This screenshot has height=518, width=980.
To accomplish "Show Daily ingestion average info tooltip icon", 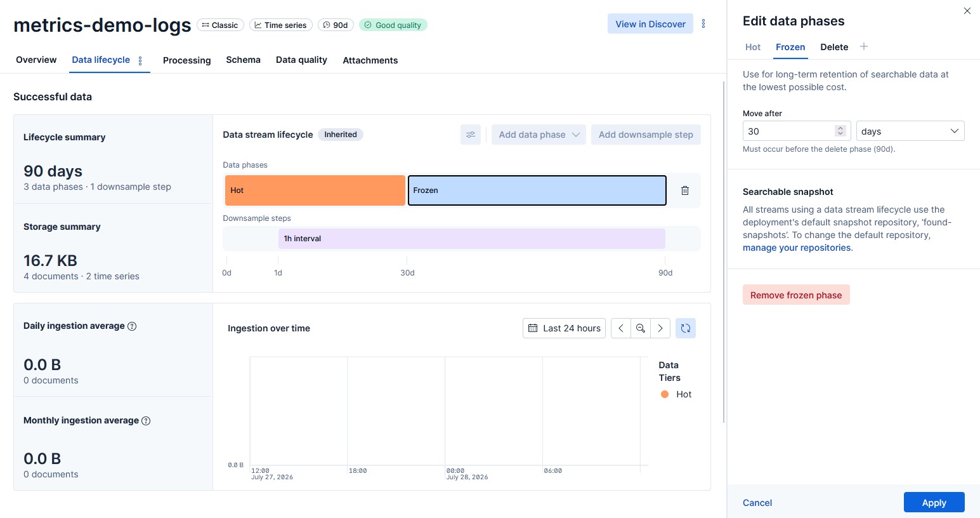I will 132,326.
